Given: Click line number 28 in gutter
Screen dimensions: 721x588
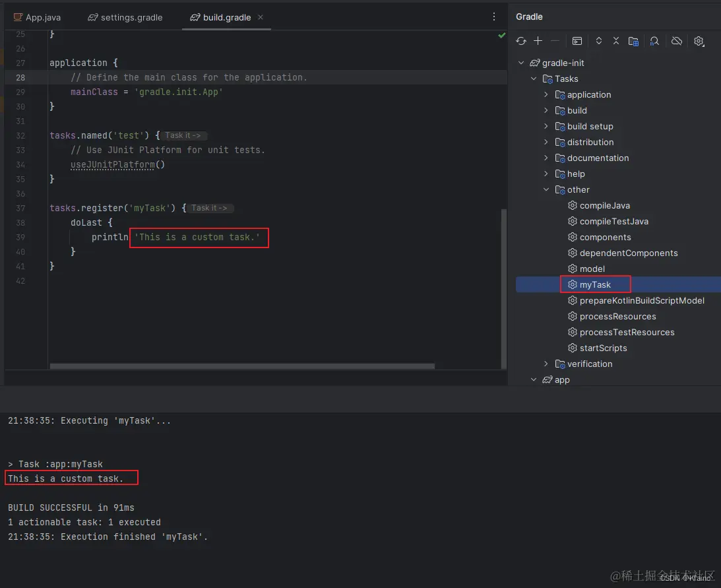Looking at the screenshot, I should 20,77.
